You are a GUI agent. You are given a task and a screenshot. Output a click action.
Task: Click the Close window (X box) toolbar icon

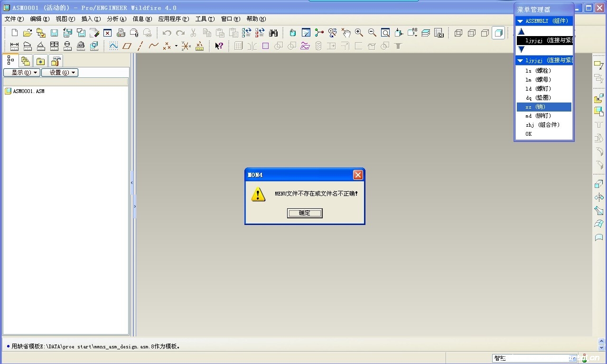pos(107,33)
